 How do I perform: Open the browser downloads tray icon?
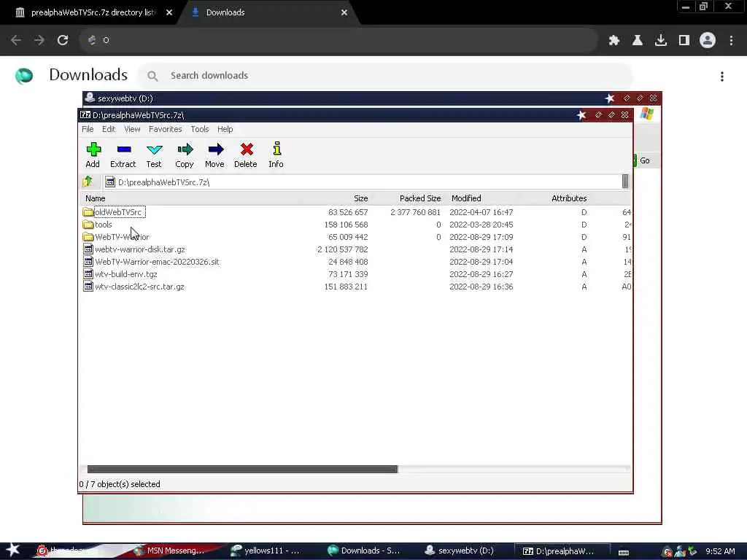coord(661,40)
